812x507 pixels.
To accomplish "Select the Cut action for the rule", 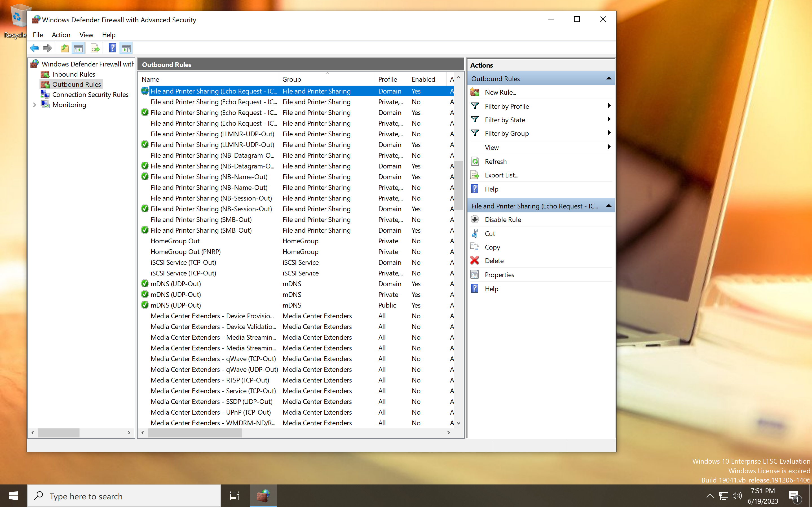I will pos(489,234).
